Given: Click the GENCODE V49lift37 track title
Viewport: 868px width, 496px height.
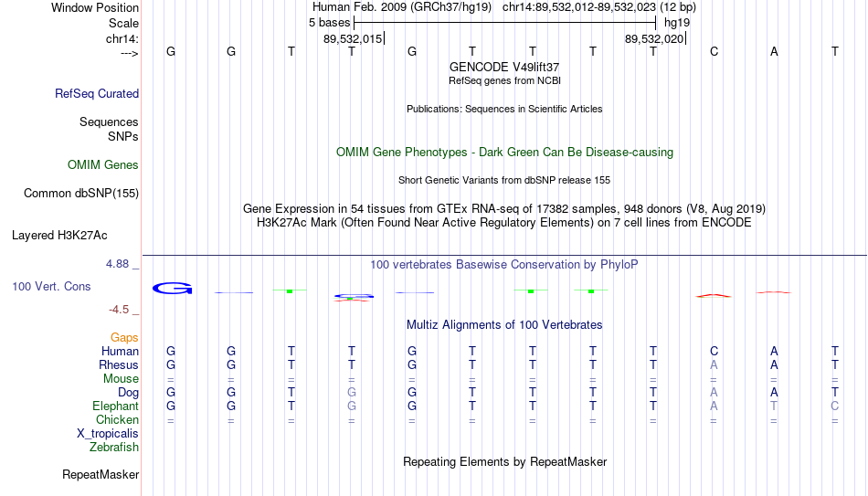Looking at the screenshot, I should [504, 67].
